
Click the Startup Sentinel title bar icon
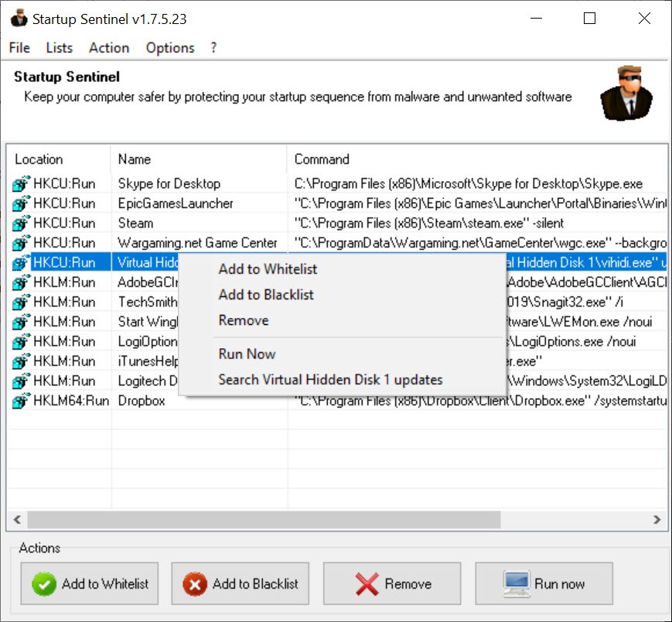pos(19,19)
